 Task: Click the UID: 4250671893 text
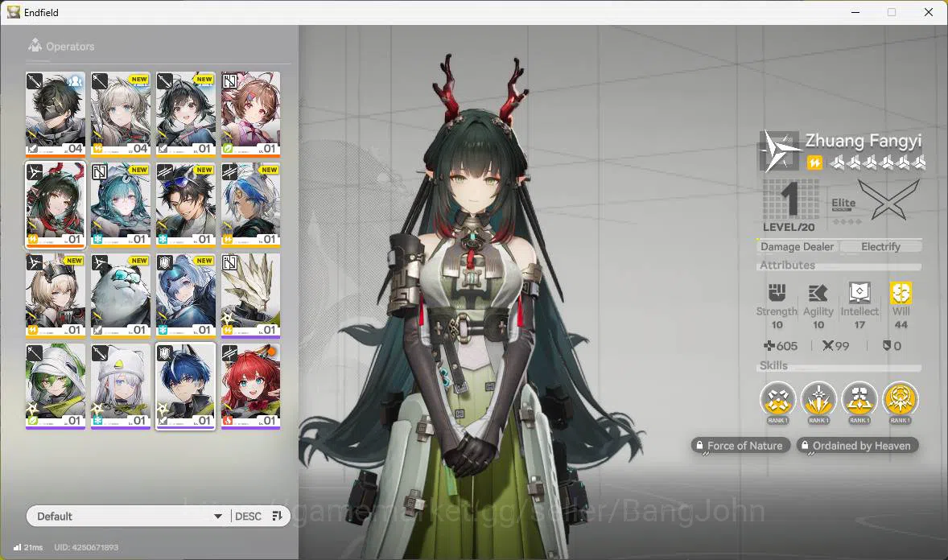click(86, 547)
